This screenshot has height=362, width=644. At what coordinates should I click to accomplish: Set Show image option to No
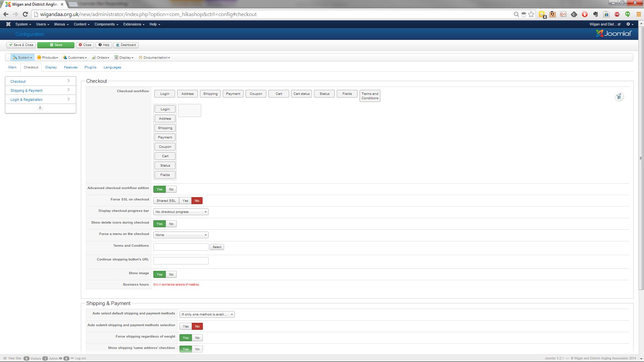(171, 275)
